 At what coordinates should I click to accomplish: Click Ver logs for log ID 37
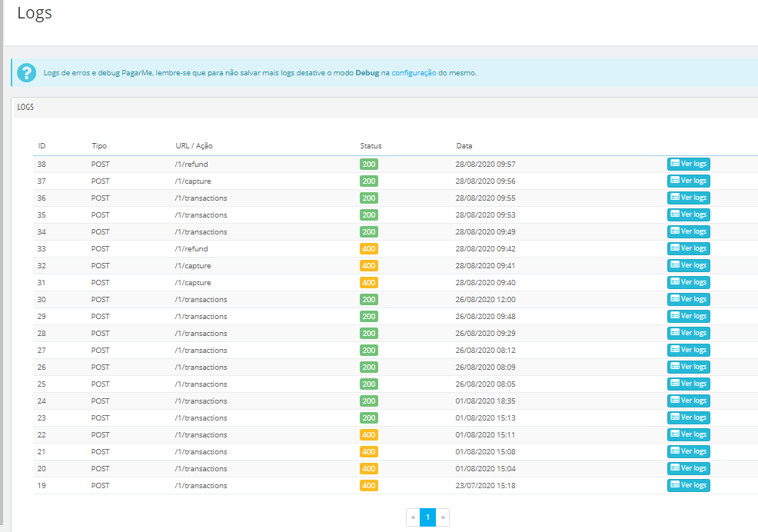tap(688, 181)
